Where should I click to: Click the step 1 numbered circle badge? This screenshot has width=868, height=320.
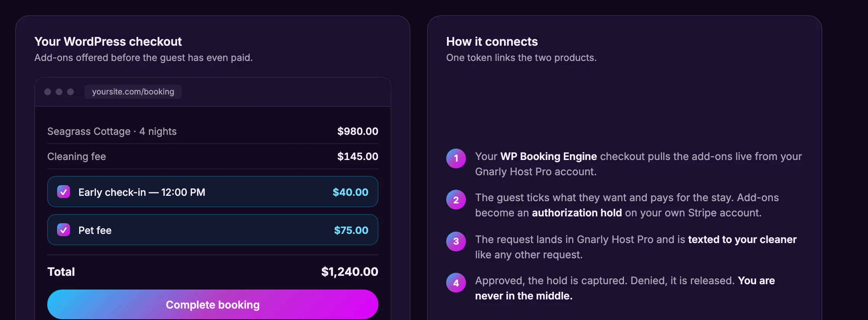(456, 158)
